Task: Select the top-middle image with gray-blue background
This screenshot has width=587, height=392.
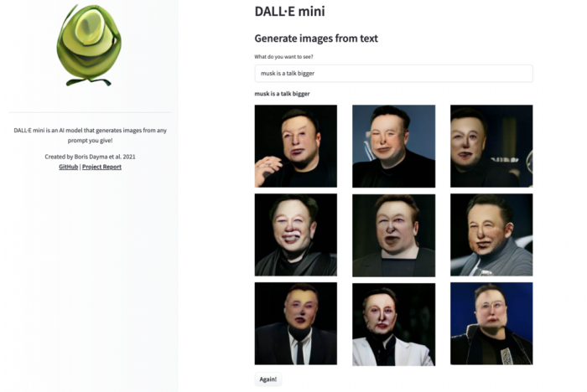Action: point(394,146)
